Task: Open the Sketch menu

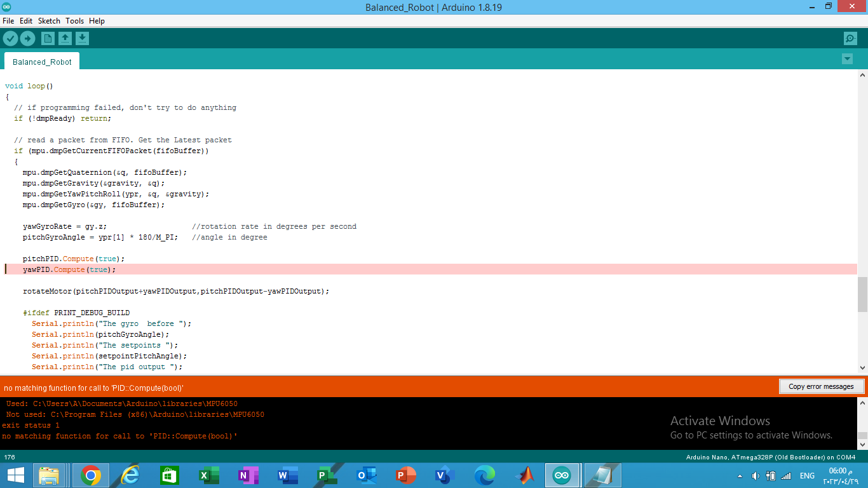Action: pyautogui.click(x=48, y=20)
